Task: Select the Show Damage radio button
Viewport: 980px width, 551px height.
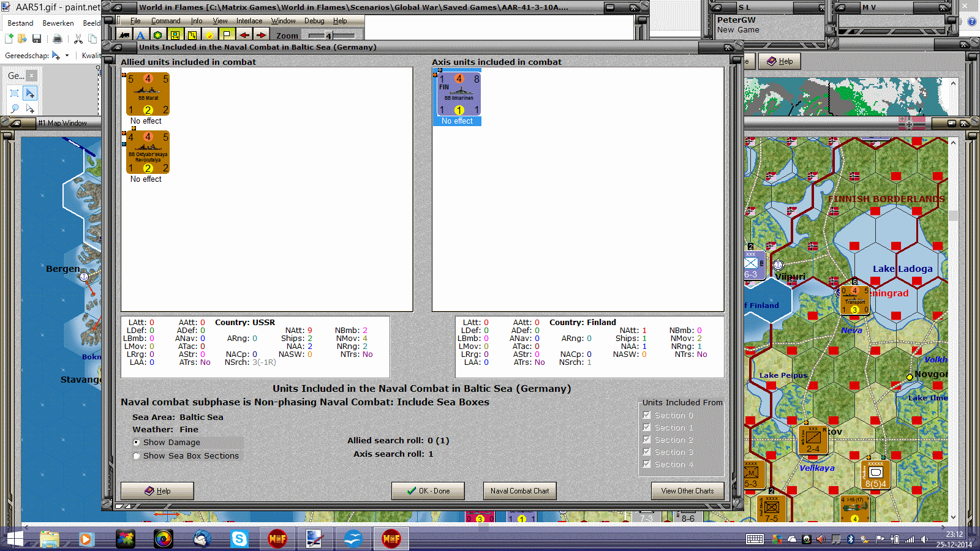Action: coord(137,442)
